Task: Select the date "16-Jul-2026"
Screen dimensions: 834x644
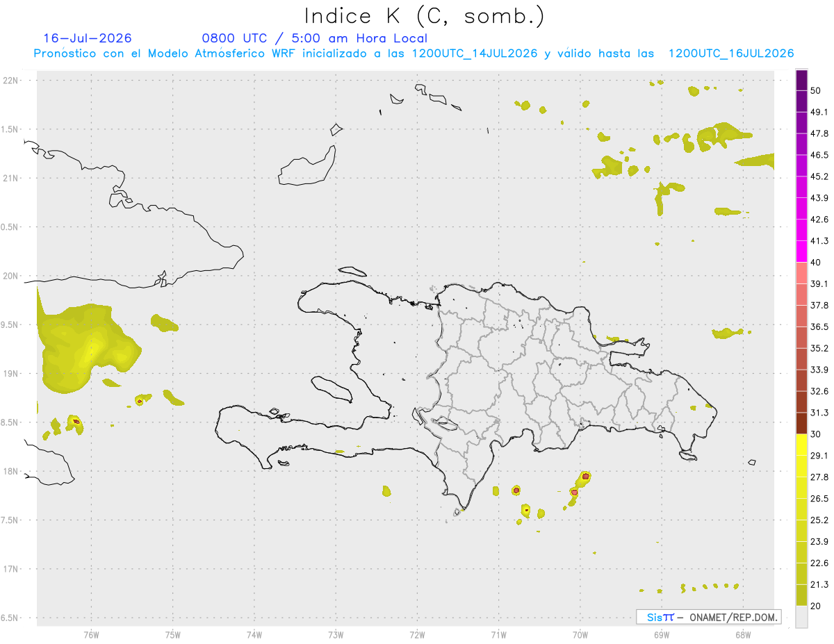Action: click(x=88, y=38)
